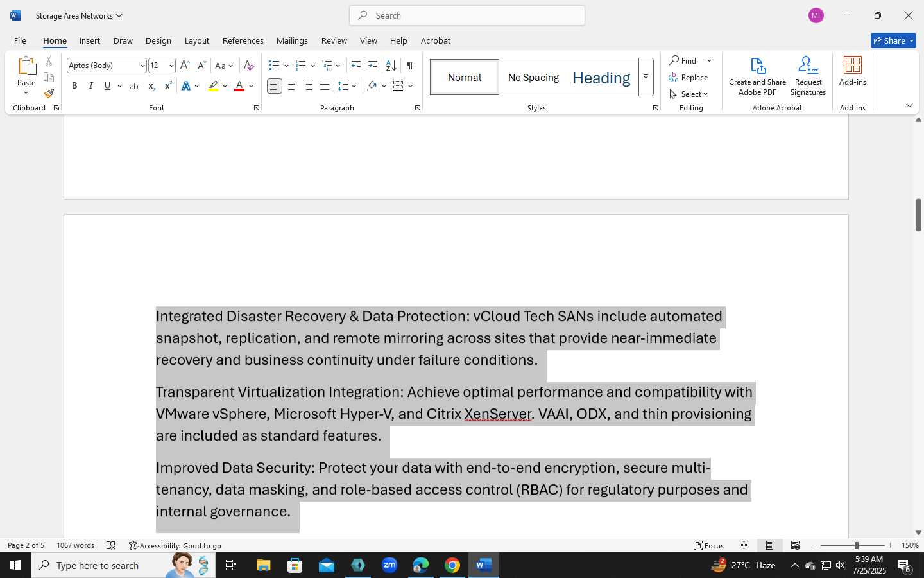The width and height of the screenshot is (924, 578).
Task: Open the font name dropdown
Action: point(142,66)
